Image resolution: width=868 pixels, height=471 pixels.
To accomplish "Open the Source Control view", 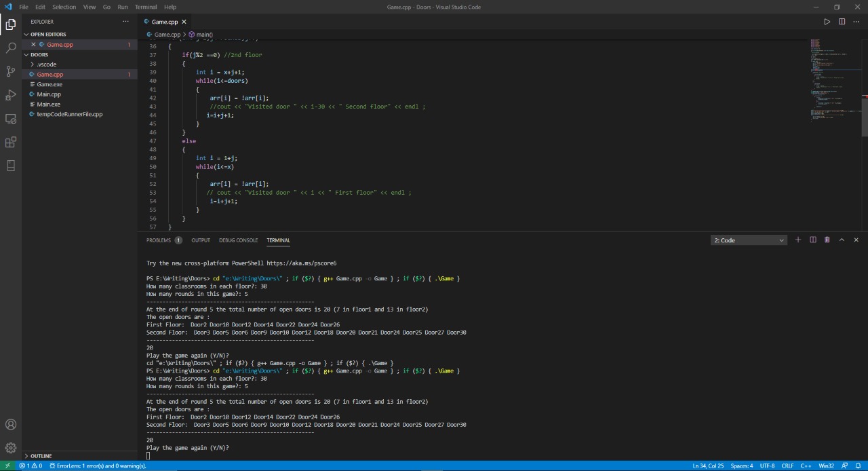I will pyautogui.click(x=11, y=71).
